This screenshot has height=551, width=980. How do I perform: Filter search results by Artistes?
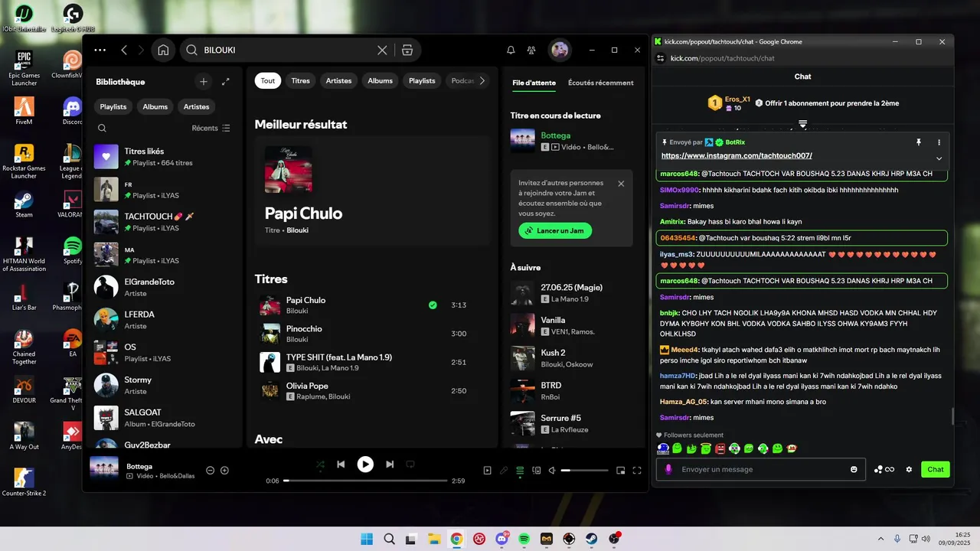coord(339,80)
